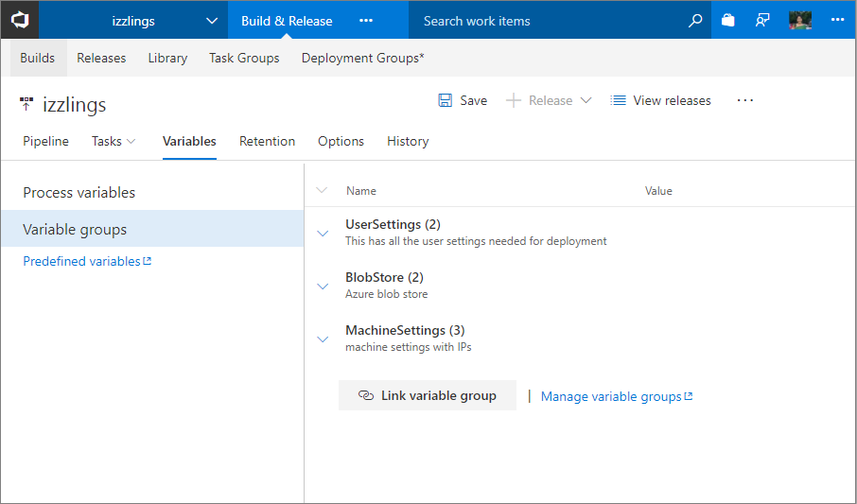Collapse the BlobStore variable group
Viewport: 857px width, 504px height.
pos(323,286)
